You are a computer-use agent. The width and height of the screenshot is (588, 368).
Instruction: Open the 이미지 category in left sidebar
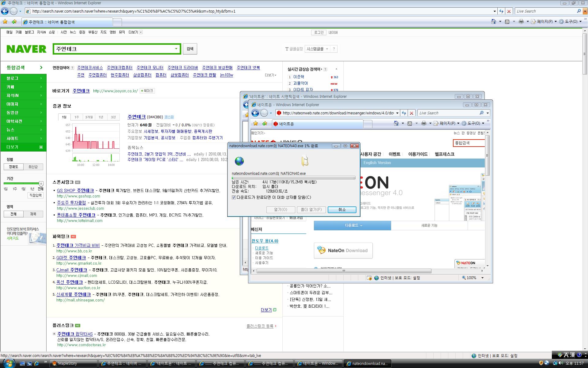pyautogui.click(x=24, y=104)
